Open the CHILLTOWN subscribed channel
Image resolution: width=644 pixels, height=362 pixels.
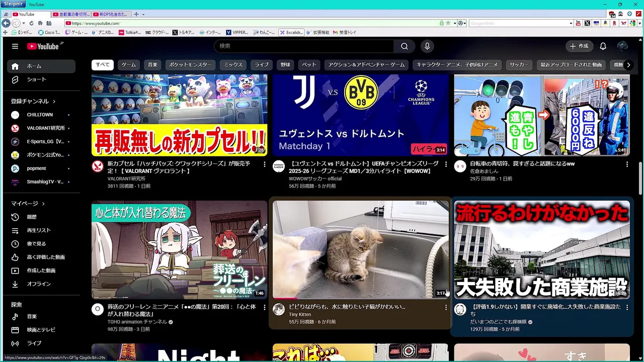(41, 115)
